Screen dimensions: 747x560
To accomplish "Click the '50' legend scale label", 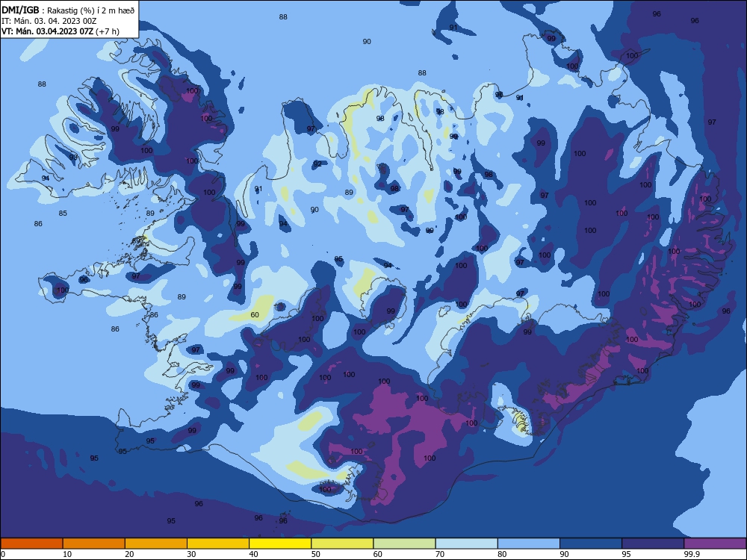I will [x=316, y=554].
